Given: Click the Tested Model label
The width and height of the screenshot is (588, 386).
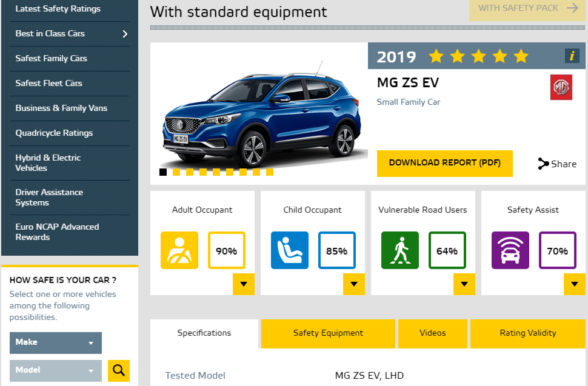Looking at the screenshot, I should pos(195,376).
